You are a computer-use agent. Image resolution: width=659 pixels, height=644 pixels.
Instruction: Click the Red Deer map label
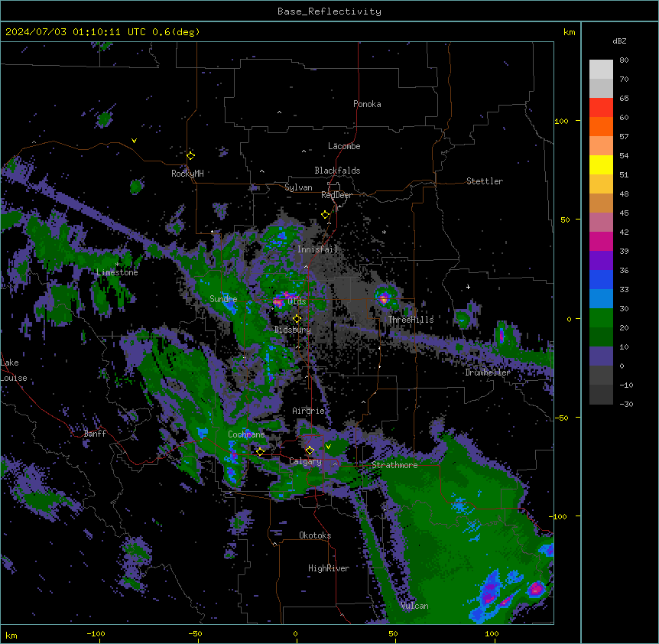pos(336,196)
